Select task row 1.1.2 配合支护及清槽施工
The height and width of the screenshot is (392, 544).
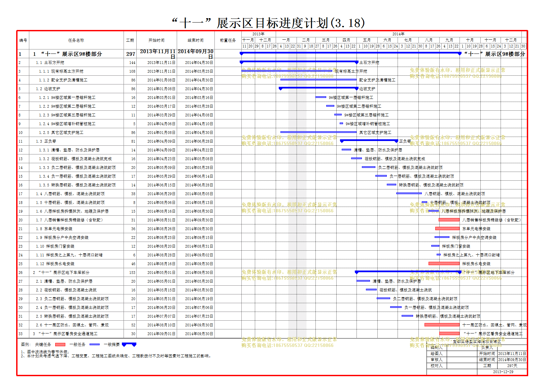(x=129, y=80)
